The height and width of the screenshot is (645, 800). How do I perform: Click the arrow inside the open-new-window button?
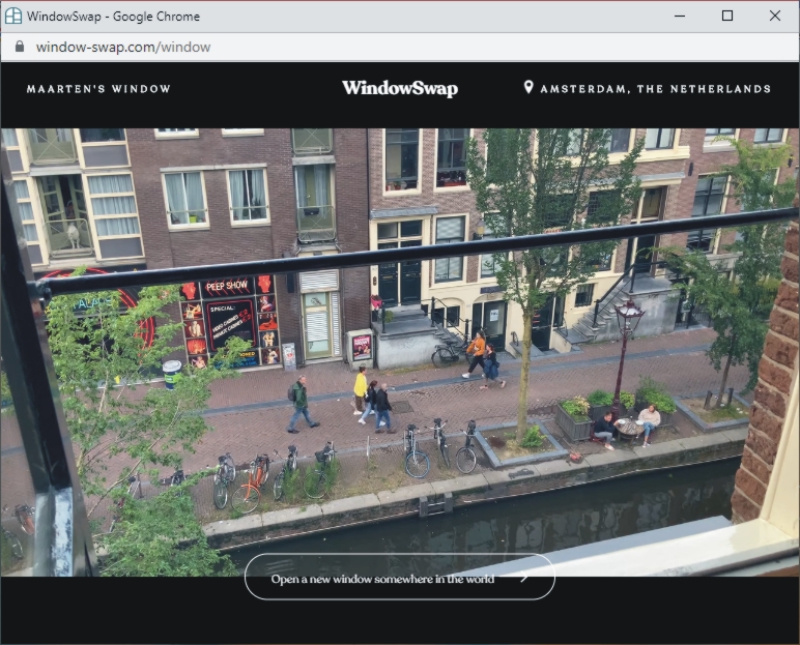click(521, 578)
